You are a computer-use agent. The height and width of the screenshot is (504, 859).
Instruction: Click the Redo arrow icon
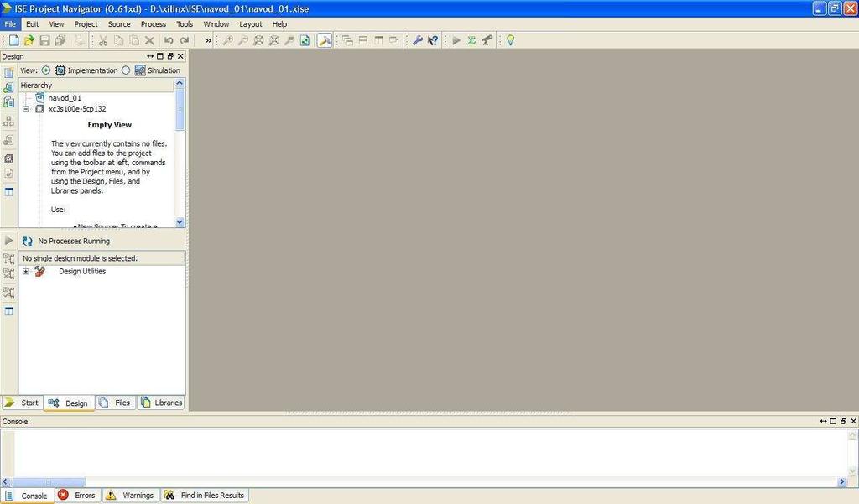pyautogui.click(x=185, y=40)
